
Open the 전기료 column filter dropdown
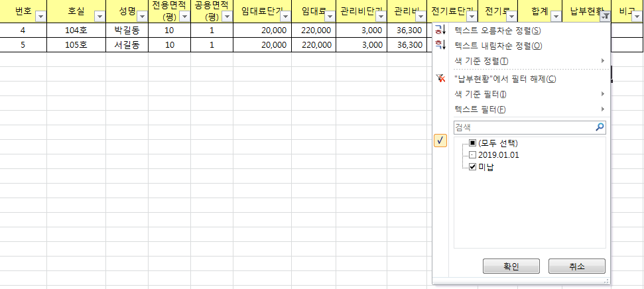click(x=512, y=17)
